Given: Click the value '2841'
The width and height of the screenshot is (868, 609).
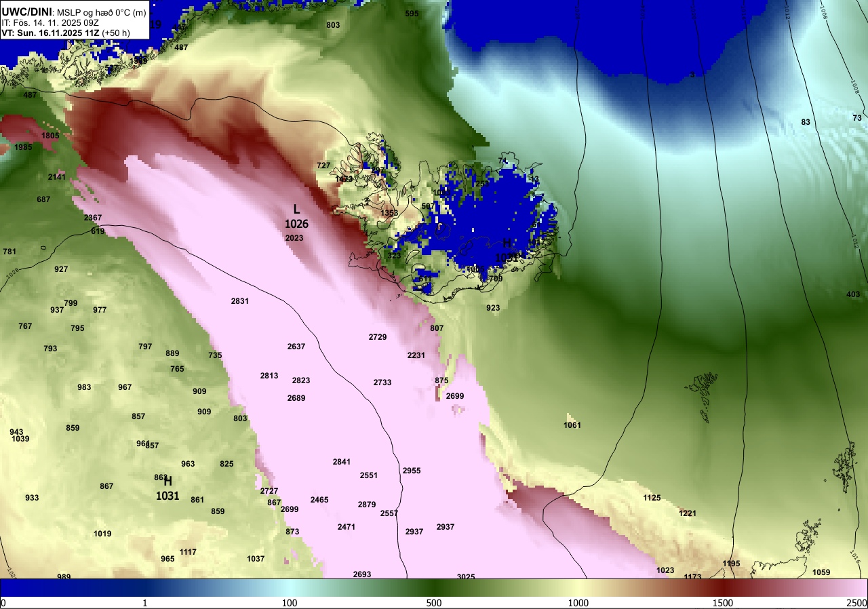Looking at the screenshot, I should [342, 462].
